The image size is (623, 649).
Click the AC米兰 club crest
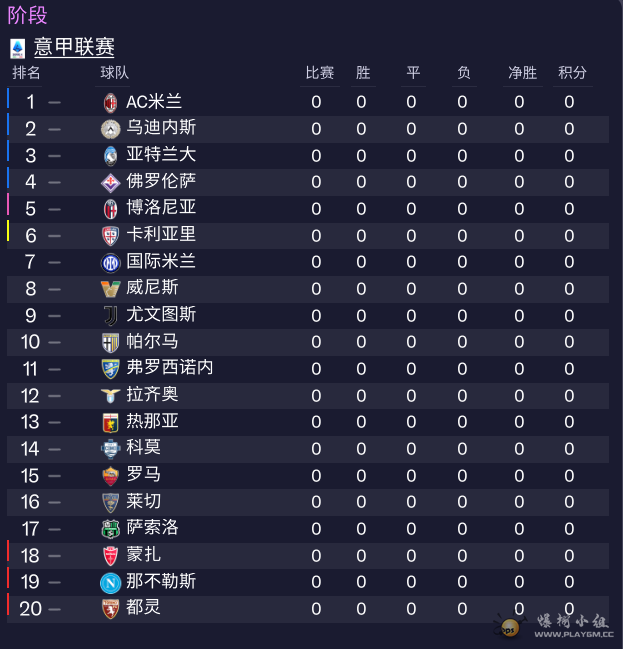[111, 103]
